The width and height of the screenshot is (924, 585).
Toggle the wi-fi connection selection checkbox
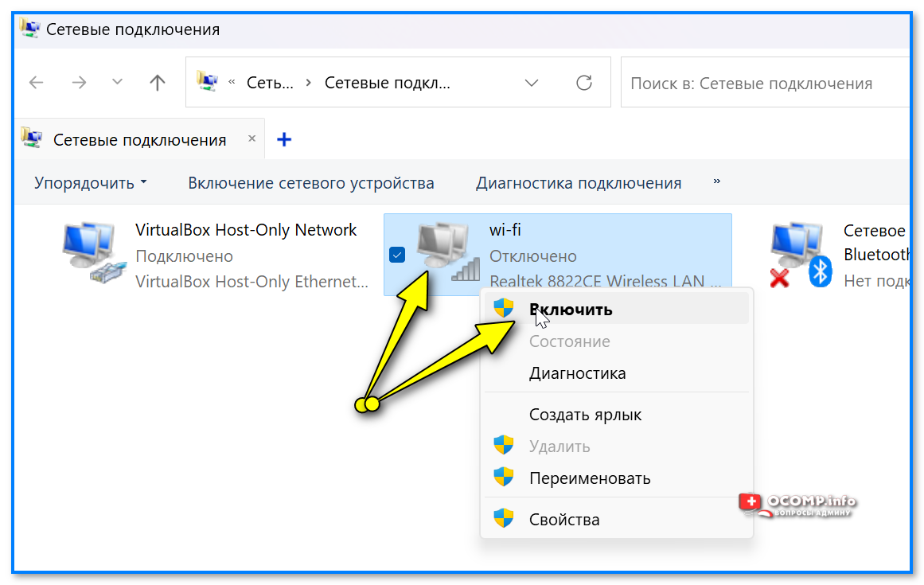[x=397, y=255]
